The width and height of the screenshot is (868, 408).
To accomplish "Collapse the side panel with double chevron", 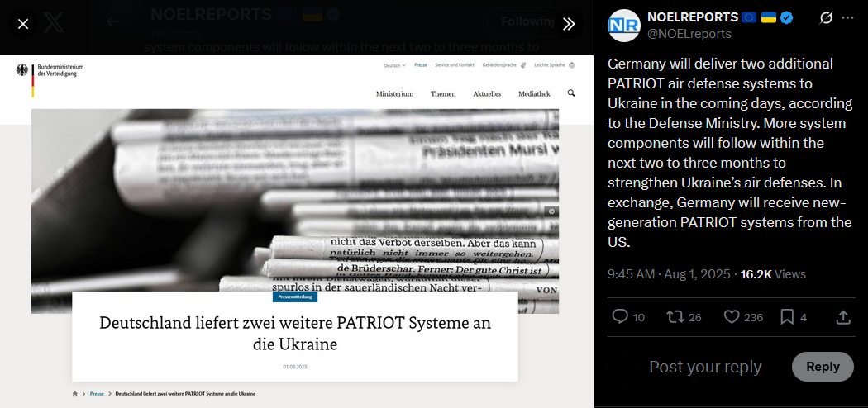I will 569,24.
